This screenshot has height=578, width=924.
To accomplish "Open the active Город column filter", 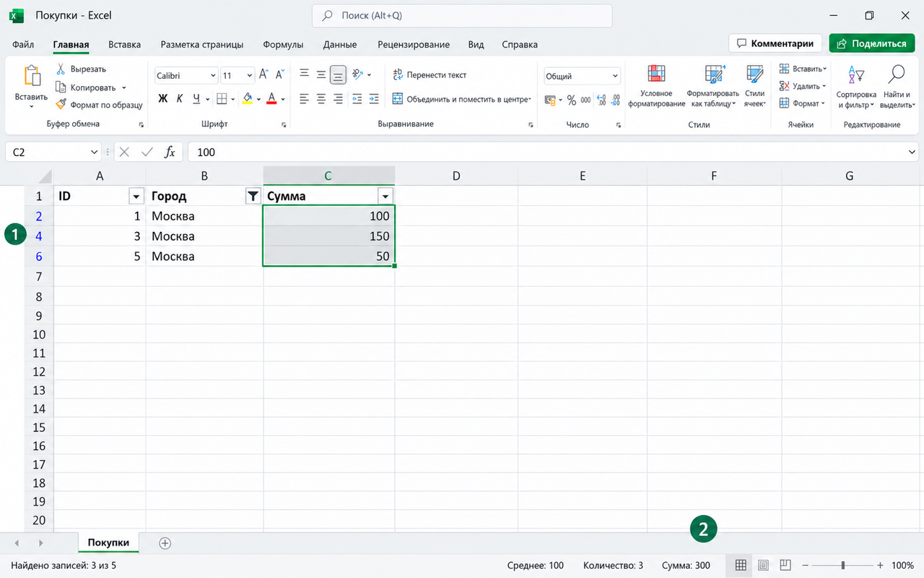I will tap(253, 197).
